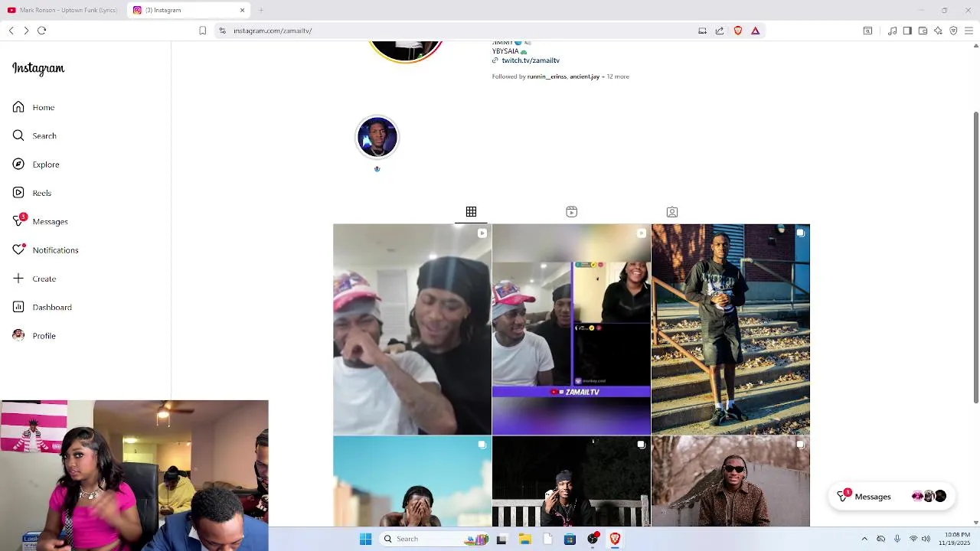
Task: Open Messages in the left sidebar
Action: 41,221
